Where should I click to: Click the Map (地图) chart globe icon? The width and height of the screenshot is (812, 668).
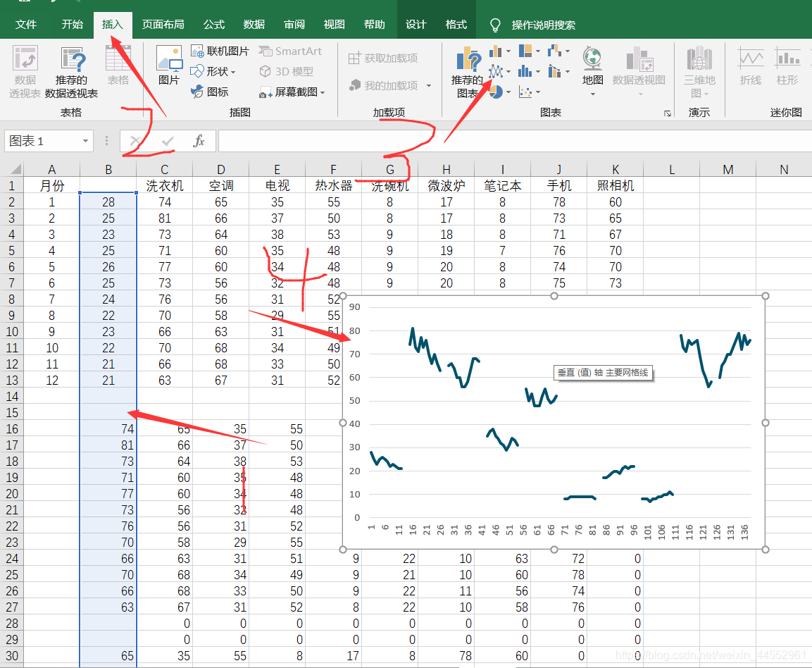[592, 58]
